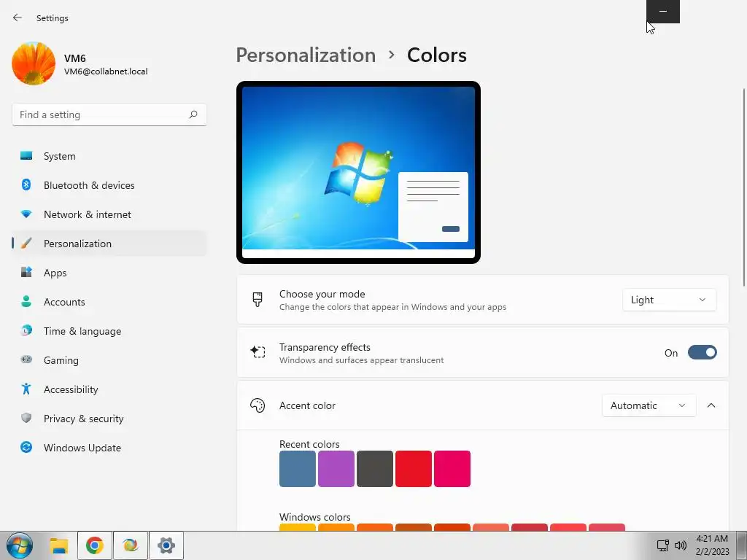
Task: Click the VM6 profile avatar
Action: pos(34,63)
